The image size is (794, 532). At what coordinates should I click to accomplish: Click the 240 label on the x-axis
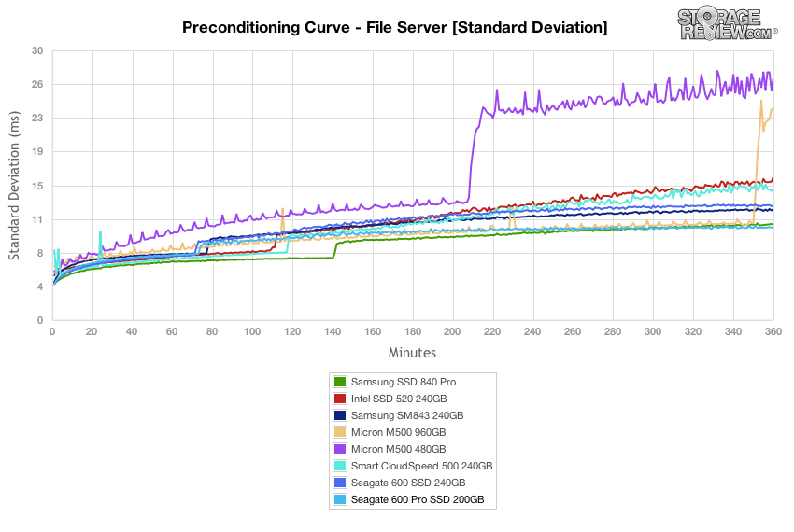pos(532,331)
